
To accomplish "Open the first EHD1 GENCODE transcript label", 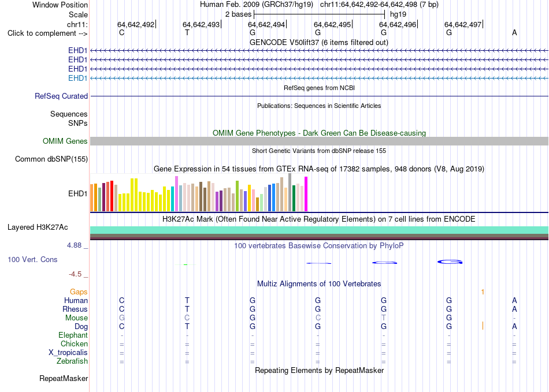I will pos(78,50).
